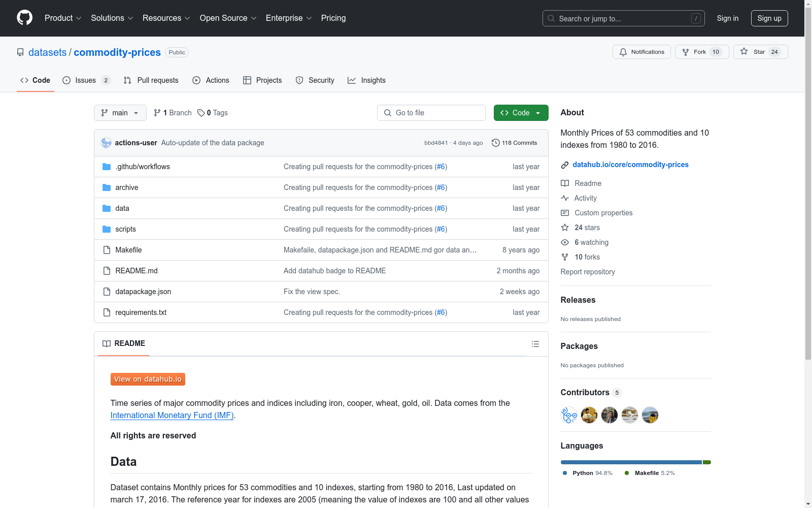Open the 0 Tags link
The width and height of the screenshot is (812, 508).
[213, 113]
